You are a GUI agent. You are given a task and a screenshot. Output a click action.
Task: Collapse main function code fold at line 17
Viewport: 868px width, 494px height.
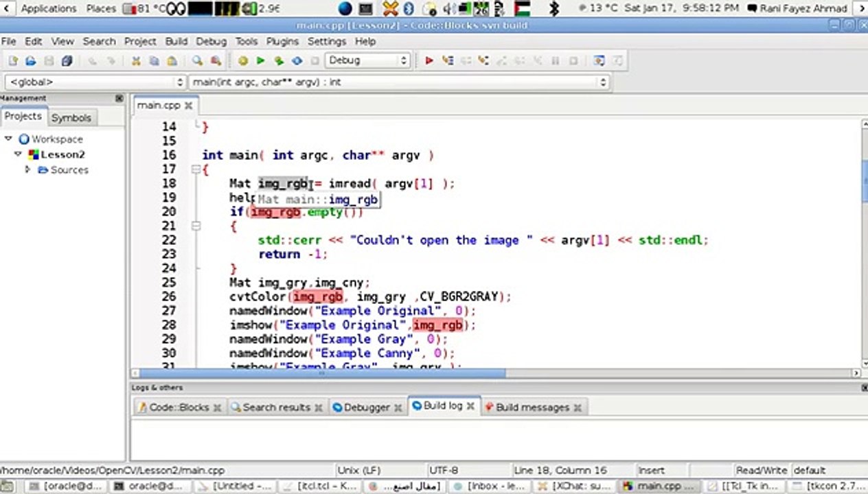point(196,169)
